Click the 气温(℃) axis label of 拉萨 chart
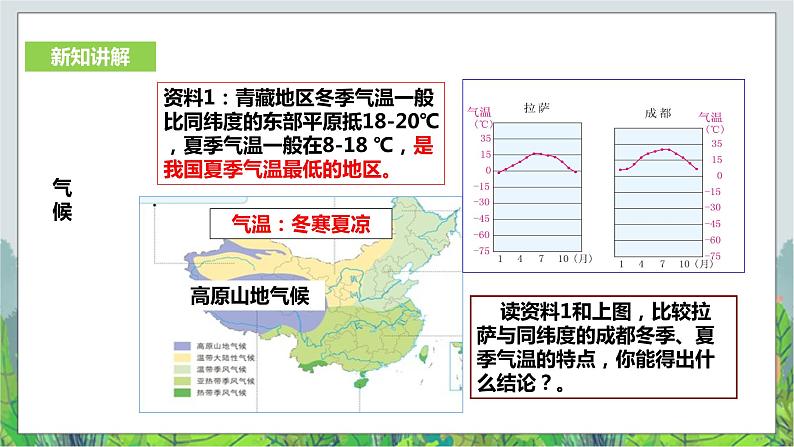 coord(480,117)
